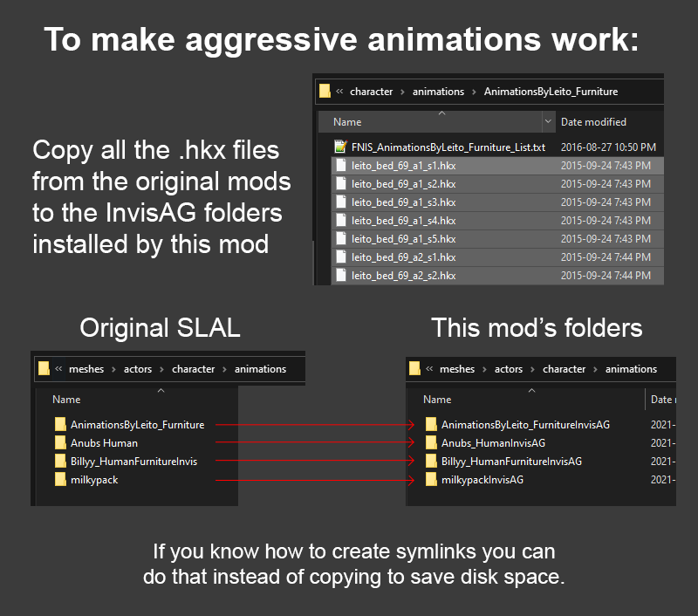
Task: Go to character breadcrumb in This mod's folders window
Action: coord(564,369)
